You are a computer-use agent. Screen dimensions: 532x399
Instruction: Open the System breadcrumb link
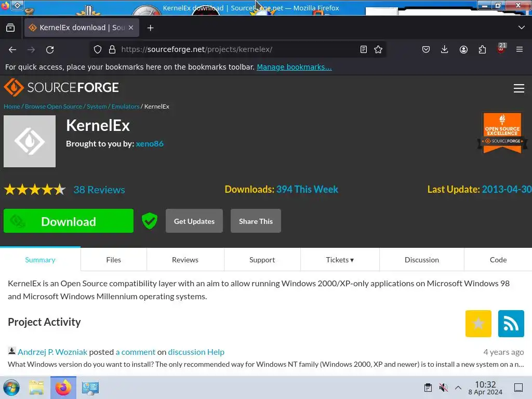(x=97, y=107)
